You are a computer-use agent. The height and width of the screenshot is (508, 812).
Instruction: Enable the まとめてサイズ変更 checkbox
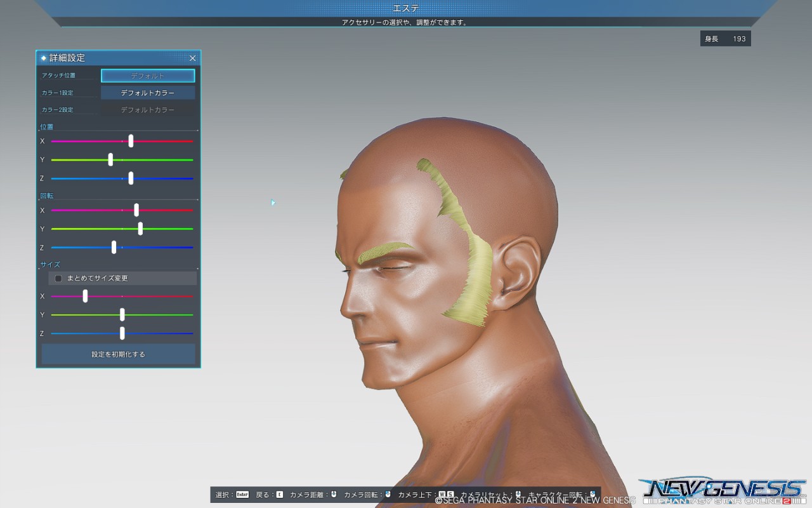[58, 278]
